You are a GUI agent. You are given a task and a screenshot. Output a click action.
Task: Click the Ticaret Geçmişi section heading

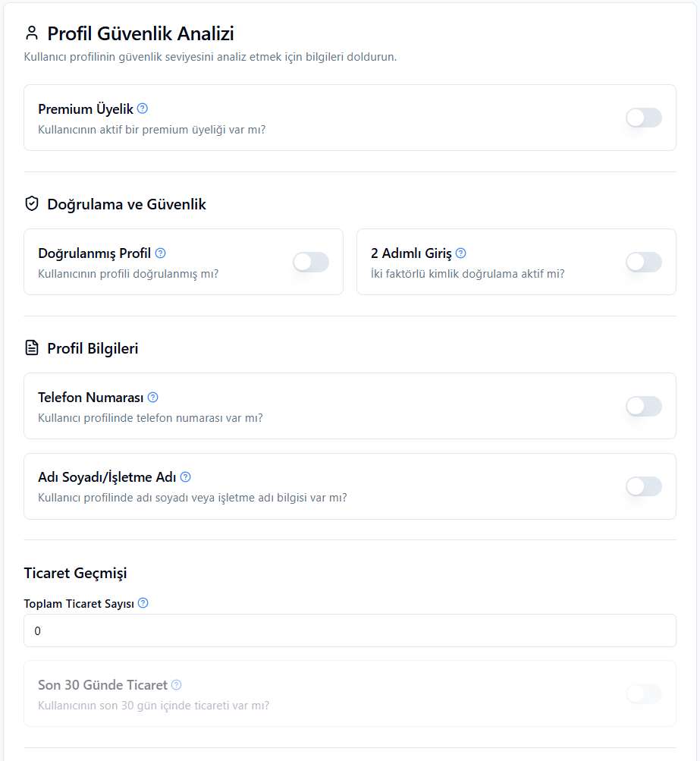tap(75, 573)
